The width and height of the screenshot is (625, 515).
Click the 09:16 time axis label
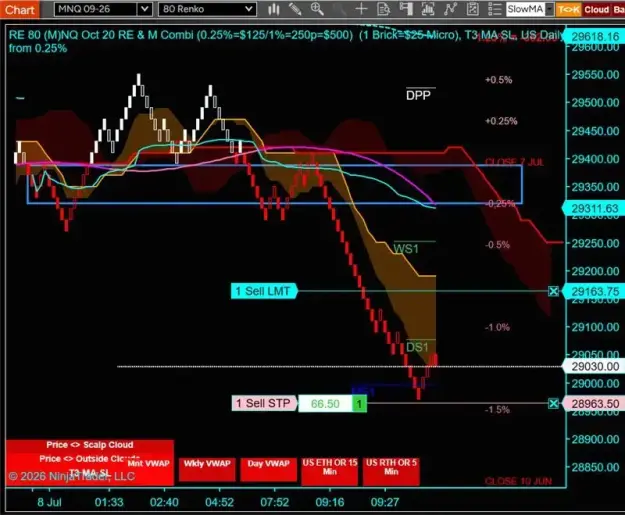[330, 502]
